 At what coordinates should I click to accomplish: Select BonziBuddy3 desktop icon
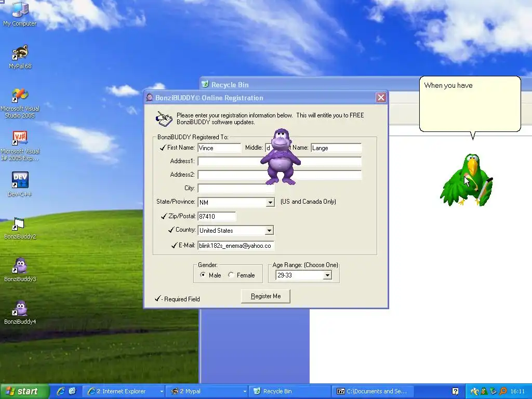coord(20,270)
